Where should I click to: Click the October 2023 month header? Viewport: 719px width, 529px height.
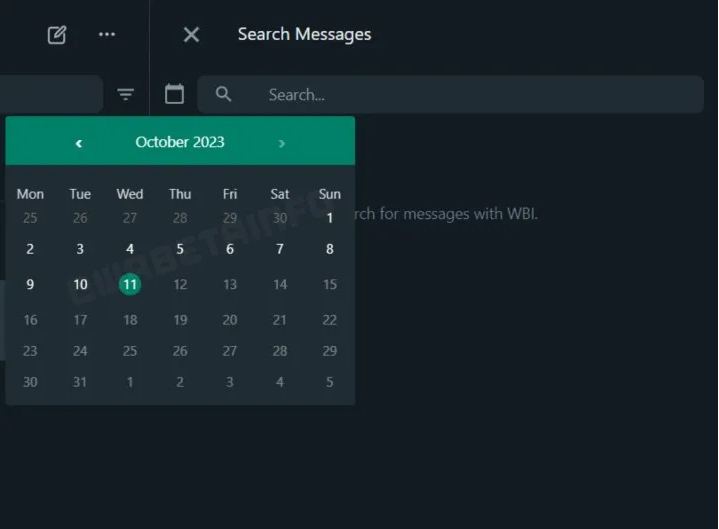point(180,142)
